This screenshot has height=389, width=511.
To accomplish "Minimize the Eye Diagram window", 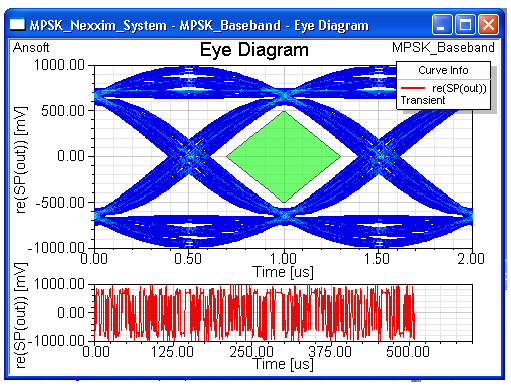I will (442, 25).
